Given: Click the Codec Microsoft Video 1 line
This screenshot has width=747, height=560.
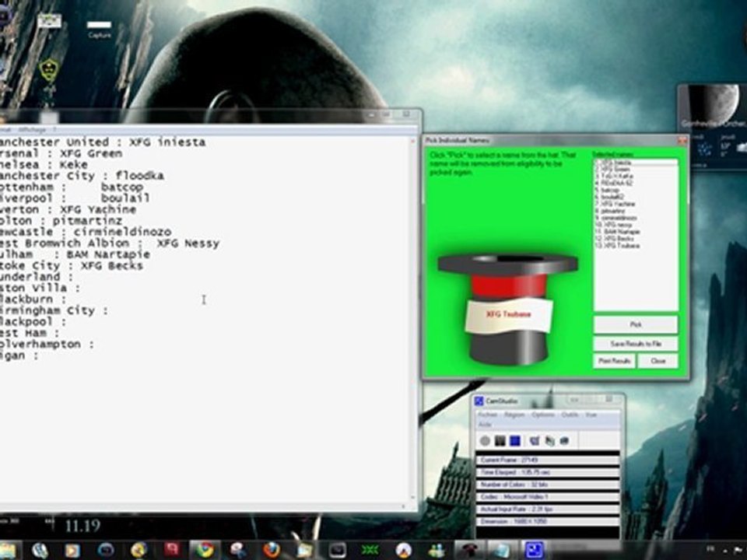Looking at the screenshot, I should tap(548, 497).
